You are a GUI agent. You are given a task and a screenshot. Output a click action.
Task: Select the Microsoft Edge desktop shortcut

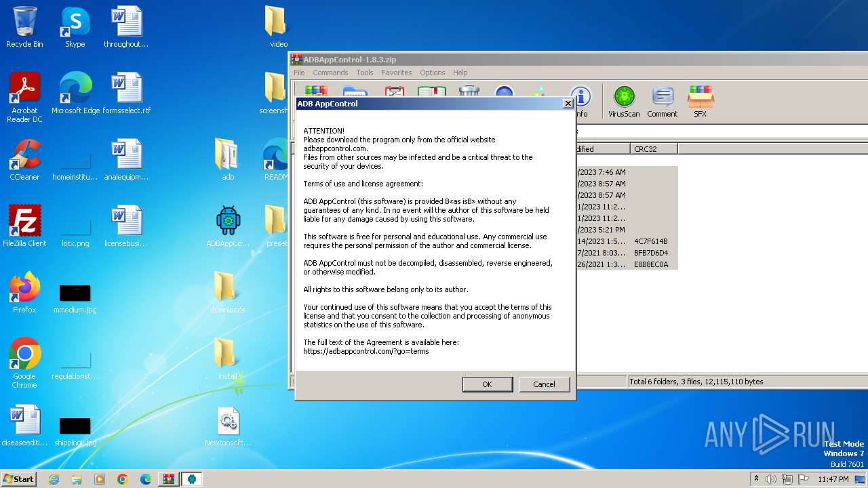75,94
